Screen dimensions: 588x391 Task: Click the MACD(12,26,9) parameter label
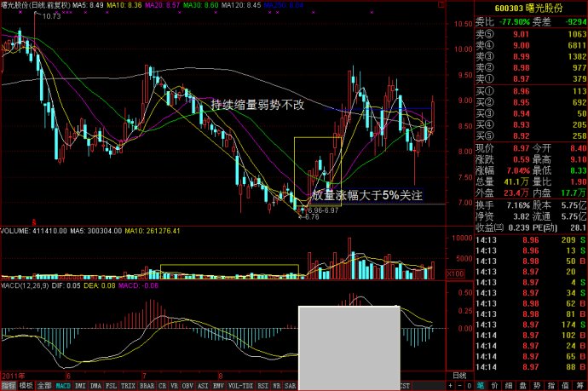tap(25, 285)
